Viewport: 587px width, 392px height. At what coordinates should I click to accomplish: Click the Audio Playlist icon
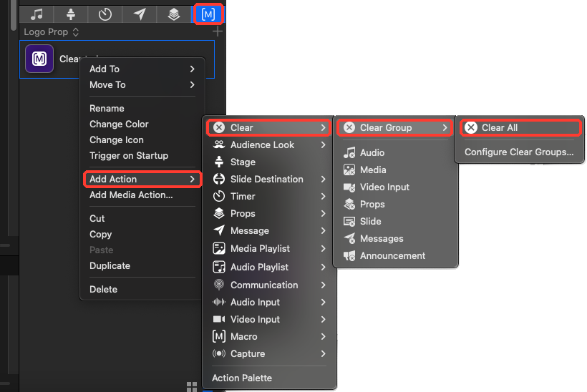tap(219, 267)
